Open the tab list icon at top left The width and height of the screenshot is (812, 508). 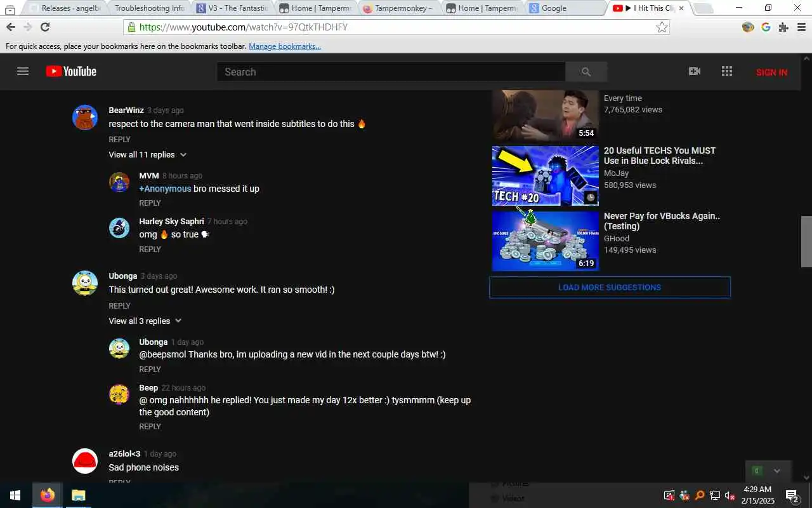point(10,9)
